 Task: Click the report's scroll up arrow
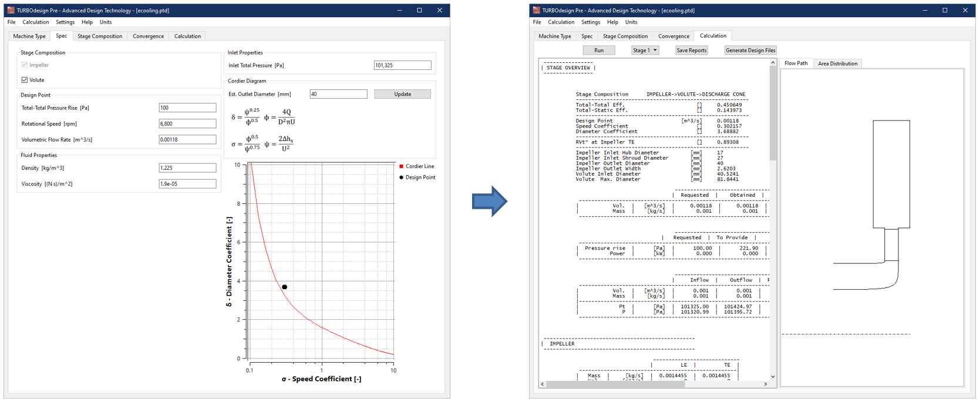click(x=773, y=62)
